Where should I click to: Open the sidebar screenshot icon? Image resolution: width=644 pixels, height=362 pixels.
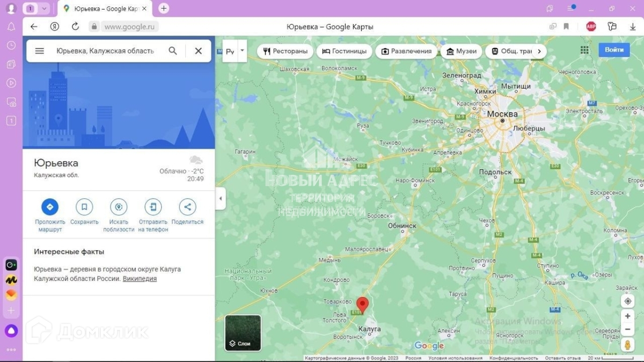(11, 102)
